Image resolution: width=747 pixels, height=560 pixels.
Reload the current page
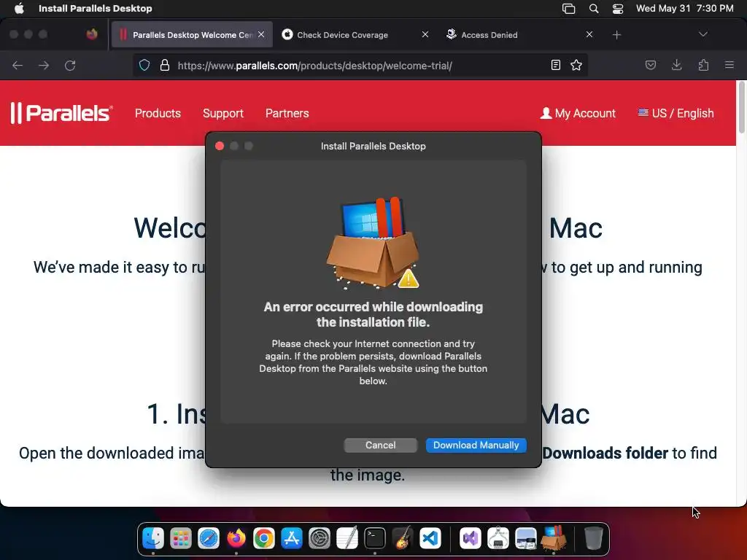point(70,65)
